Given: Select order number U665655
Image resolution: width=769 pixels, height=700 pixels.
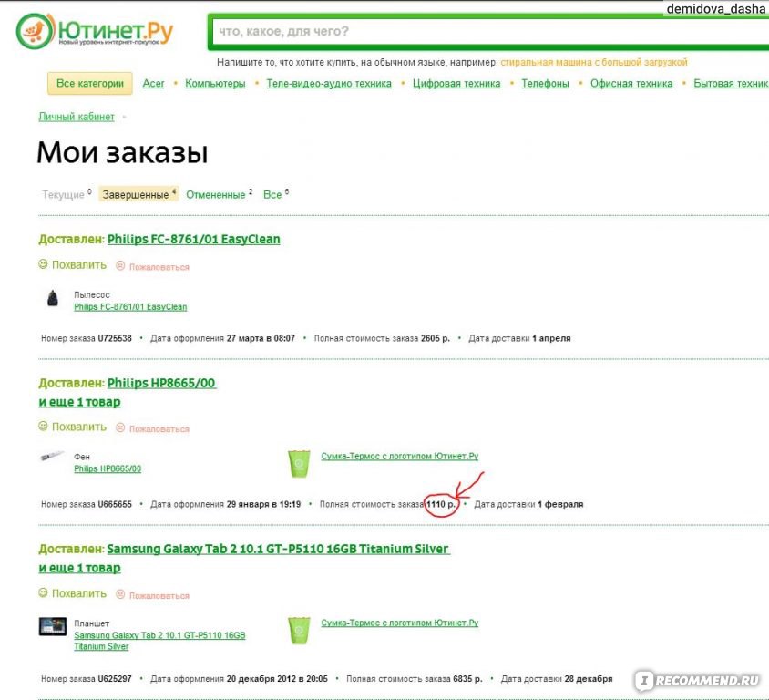Looking at the screenshot, I should pos(115,504).
